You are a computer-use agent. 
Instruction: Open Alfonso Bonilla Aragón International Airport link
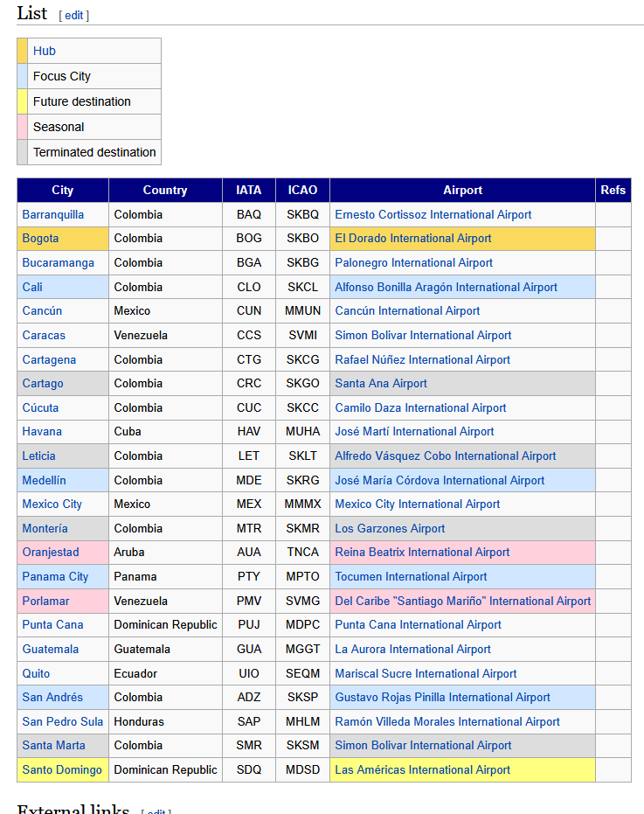point(446,287)
